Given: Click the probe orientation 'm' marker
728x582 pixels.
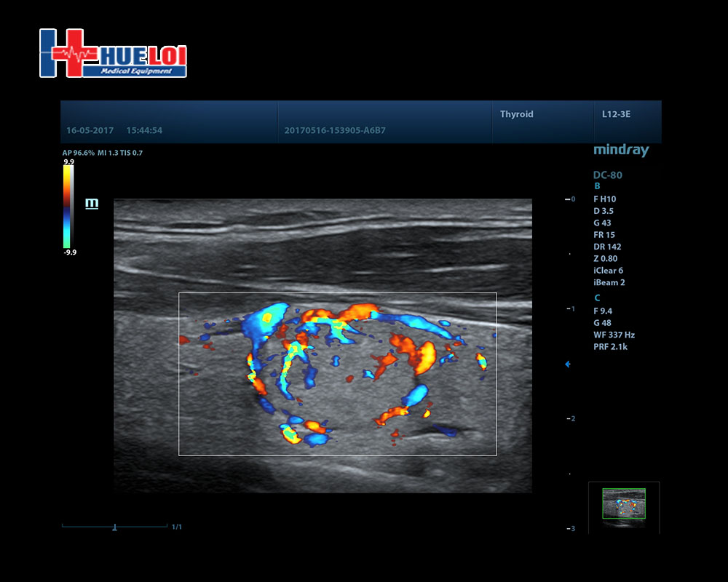Looking at the screenshot, I should (x=92, y=203).
